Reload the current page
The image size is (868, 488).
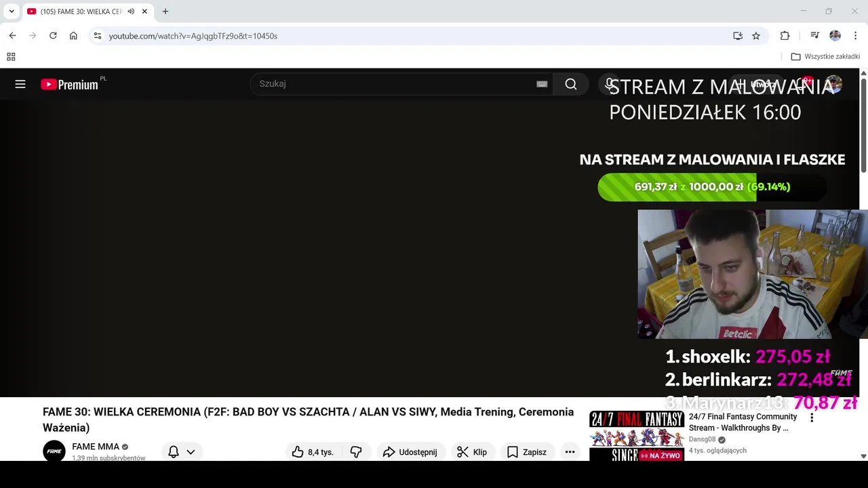click(x=53, y=36)
